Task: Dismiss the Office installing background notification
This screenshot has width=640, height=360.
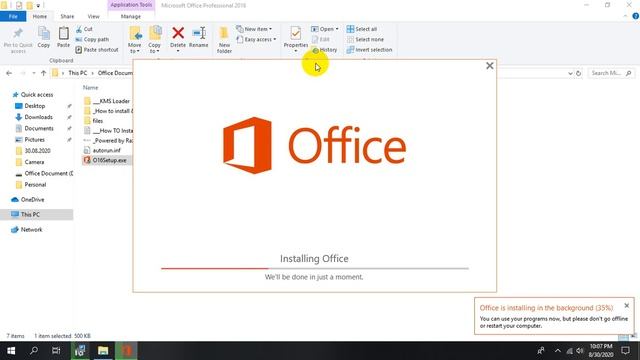Action: coord(627,305)
